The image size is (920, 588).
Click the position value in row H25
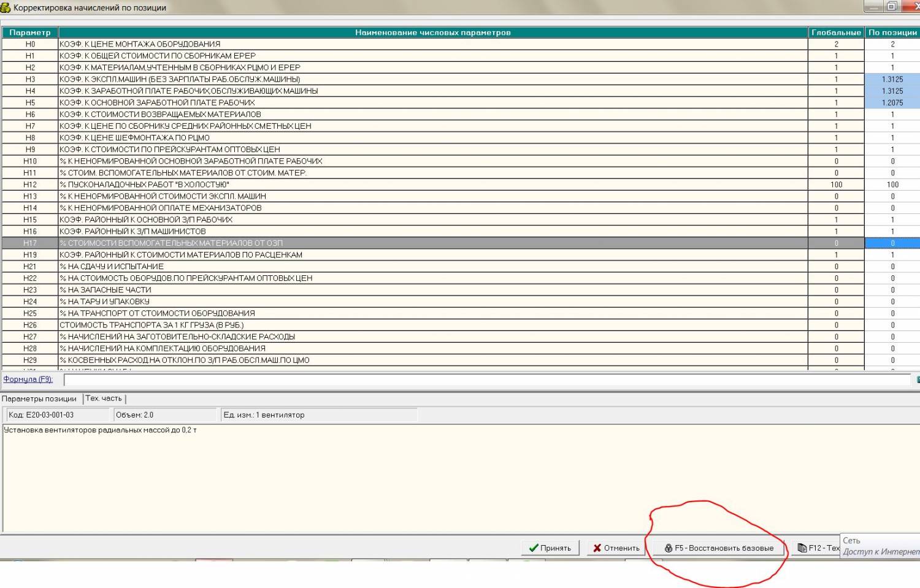[x=892, y=313]
